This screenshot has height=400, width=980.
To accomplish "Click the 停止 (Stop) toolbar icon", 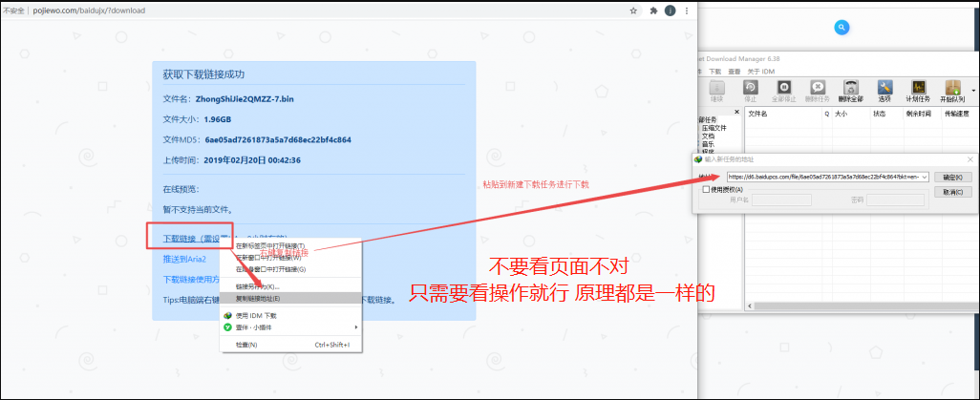I will tap(750, 90).
